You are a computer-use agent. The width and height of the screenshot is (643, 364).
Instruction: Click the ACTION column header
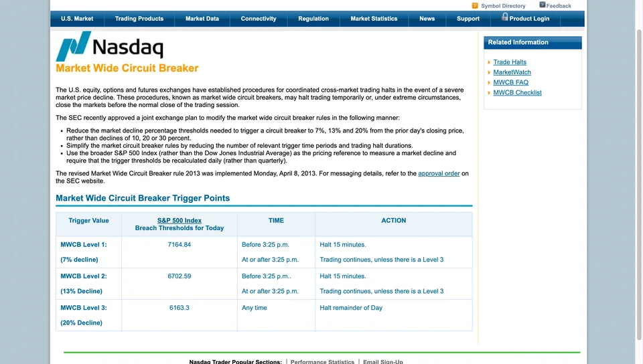[394, 221]
